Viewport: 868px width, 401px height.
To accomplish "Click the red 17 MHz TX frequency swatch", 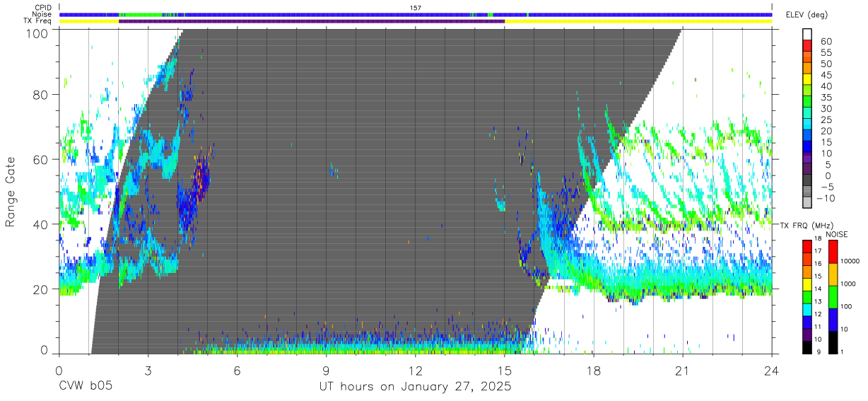I will coord(808,247).
